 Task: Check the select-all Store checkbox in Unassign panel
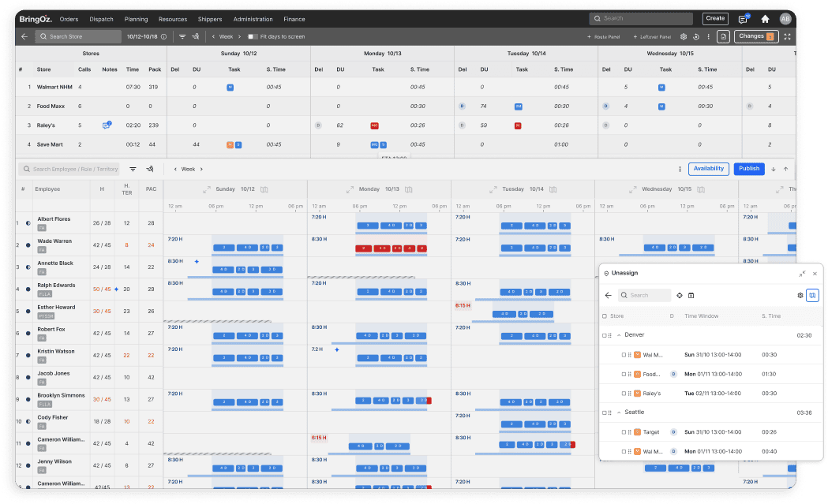click(605, 316)
